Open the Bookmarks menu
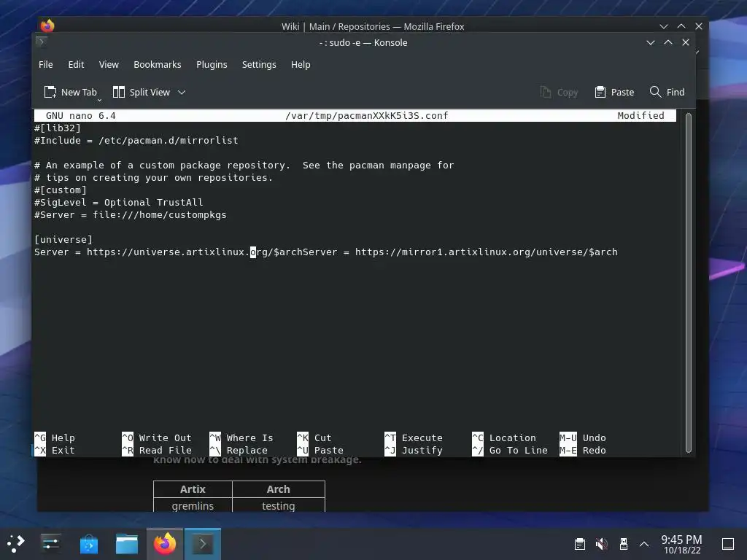Viewport: 747px width, 560px height. [x=158, y=64]
